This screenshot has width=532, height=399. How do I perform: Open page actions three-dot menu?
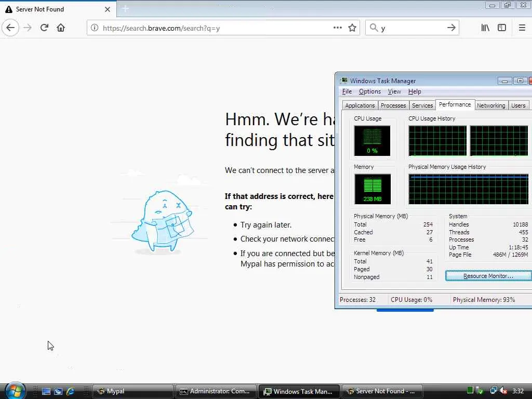click(x=337, y=28)
